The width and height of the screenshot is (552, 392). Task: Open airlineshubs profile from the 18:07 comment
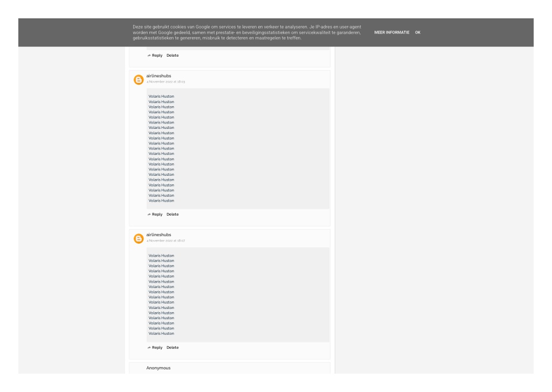pos(159,235)
